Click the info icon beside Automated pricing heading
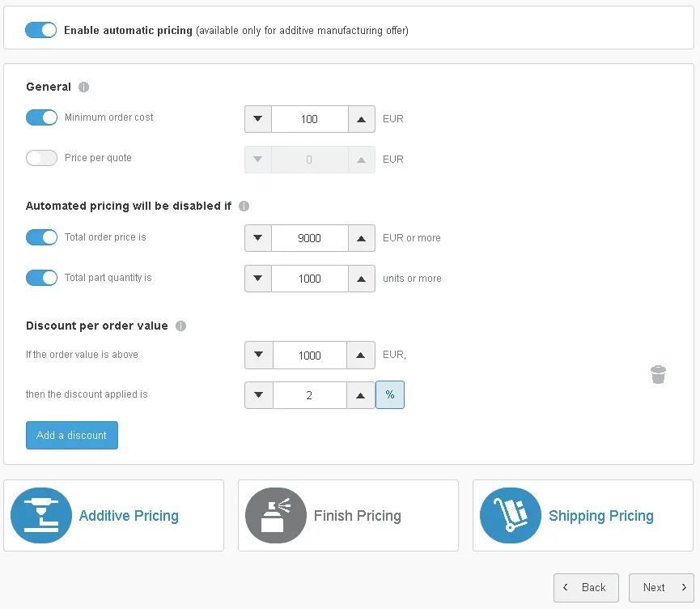Screen dimensions: 700x609 coord(244,206)
